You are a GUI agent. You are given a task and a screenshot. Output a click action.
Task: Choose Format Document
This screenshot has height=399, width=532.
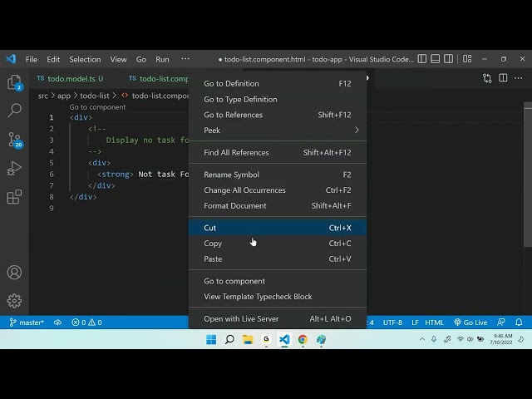point(278,205)
